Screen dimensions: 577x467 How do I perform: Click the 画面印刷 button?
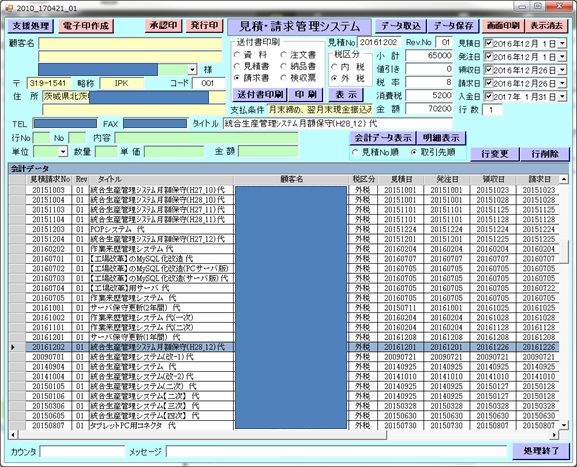pos(503,26)
